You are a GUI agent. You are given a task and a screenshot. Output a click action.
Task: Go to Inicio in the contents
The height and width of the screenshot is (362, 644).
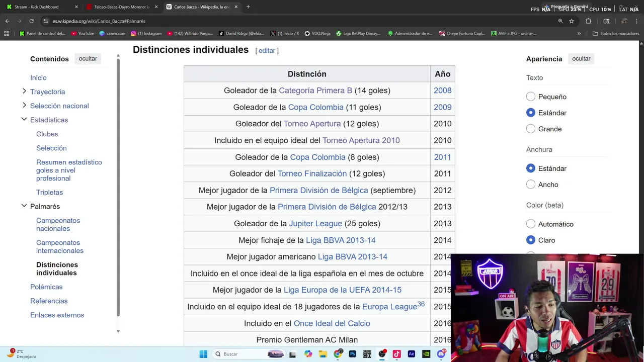(38, 78)
